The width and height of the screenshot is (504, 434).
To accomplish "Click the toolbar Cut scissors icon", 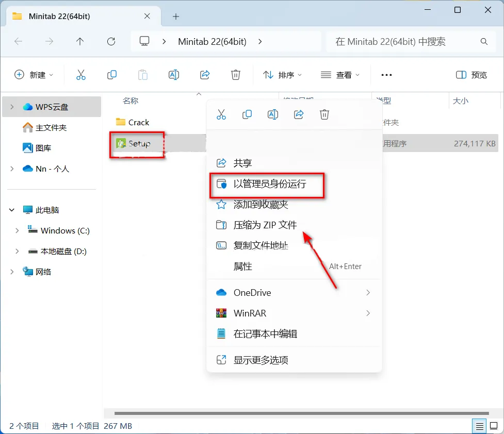I will [x=81, y=75].
